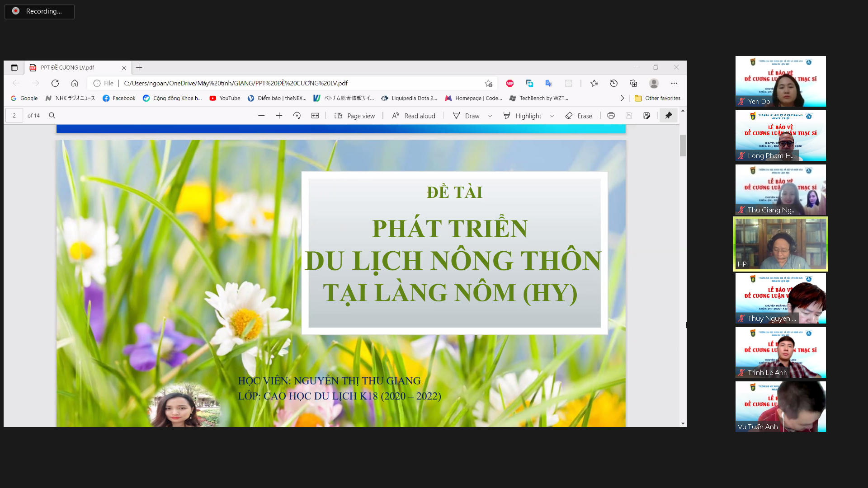Click PDF scroll down arrow
The height and width of the screenshot is (488, 868).
click(x=683, y=424)
